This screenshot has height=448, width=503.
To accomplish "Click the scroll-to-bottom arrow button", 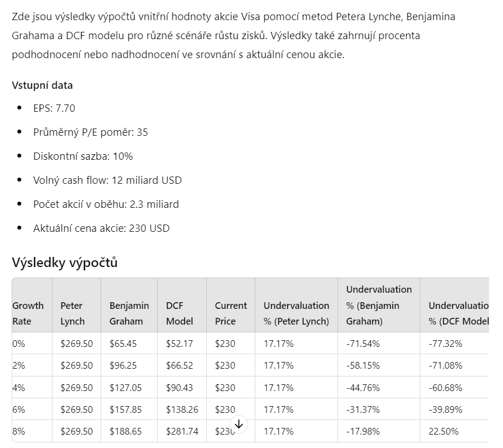I will (239, 425).
